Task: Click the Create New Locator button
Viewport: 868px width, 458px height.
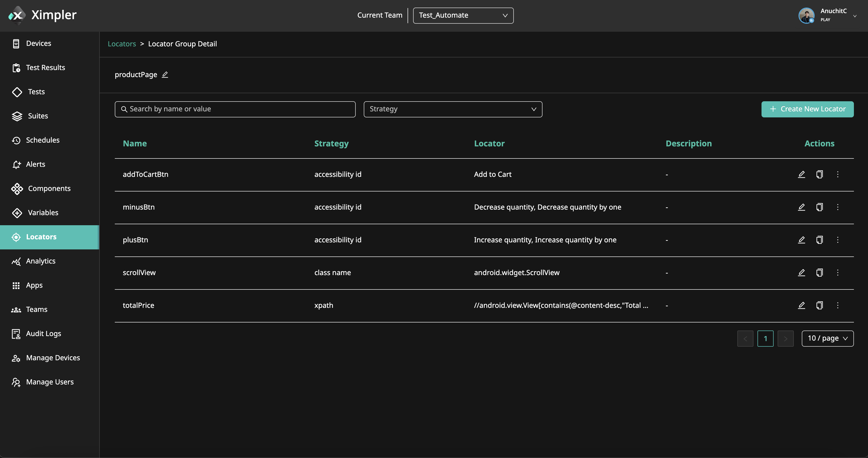Action: [x=807, y=109]
